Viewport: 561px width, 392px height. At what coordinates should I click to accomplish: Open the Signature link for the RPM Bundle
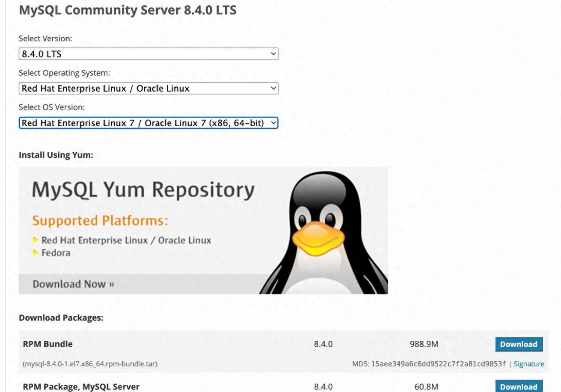pos(529,363)
